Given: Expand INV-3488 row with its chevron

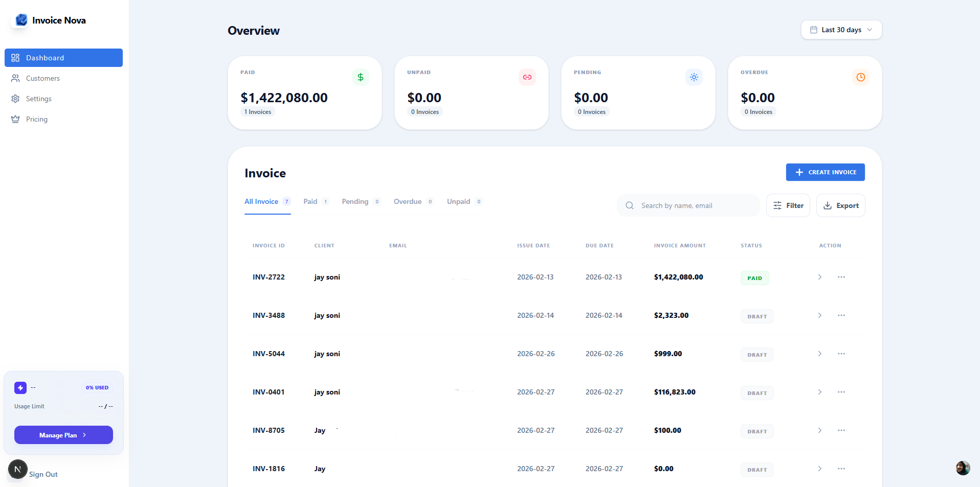Looking at the screenshot, I should 820,315.
